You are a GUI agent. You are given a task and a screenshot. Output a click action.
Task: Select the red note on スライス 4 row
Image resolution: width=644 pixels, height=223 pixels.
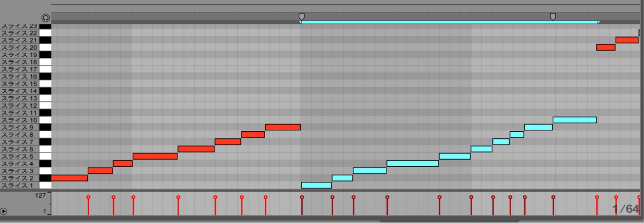[x=123, y=163]
